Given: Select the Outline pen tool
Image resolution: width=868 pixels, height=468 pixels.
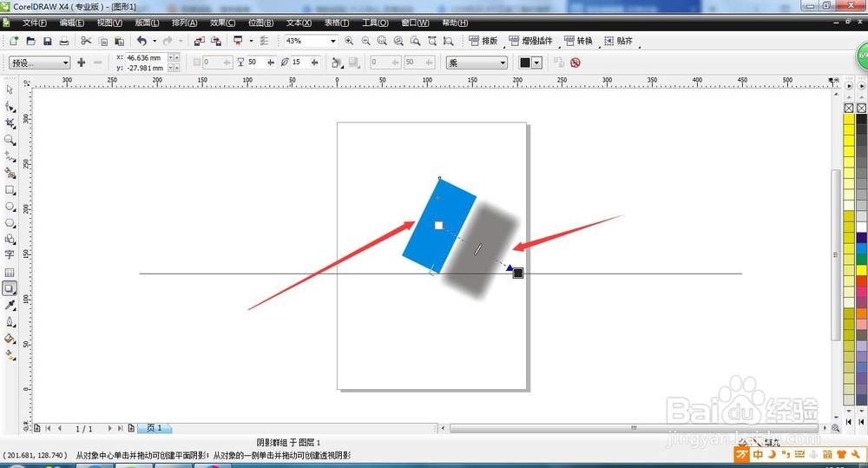Looking at the screenshot, I should tap(10, 322).
